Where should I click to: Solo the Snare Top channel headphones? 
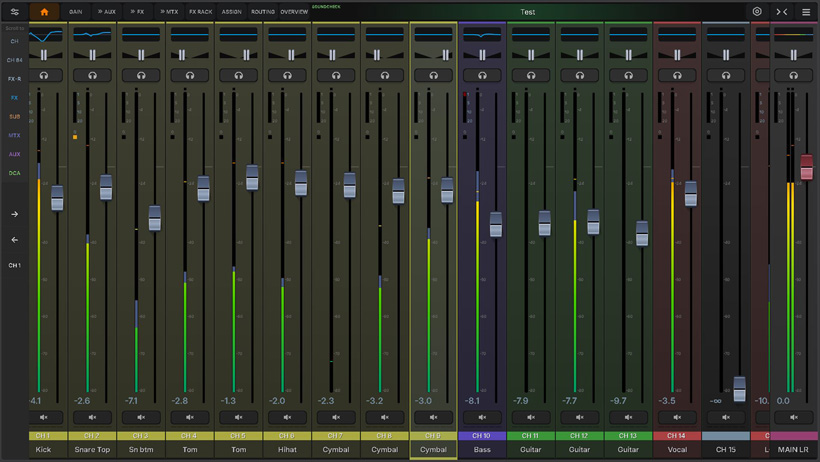coord(92,75)
